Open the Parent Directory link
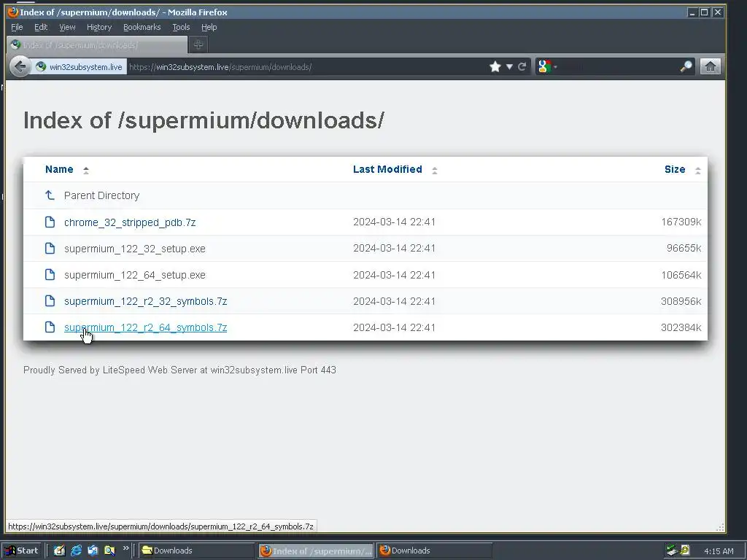The width and height of the screenshot is (747, 560). pos(101,195)
